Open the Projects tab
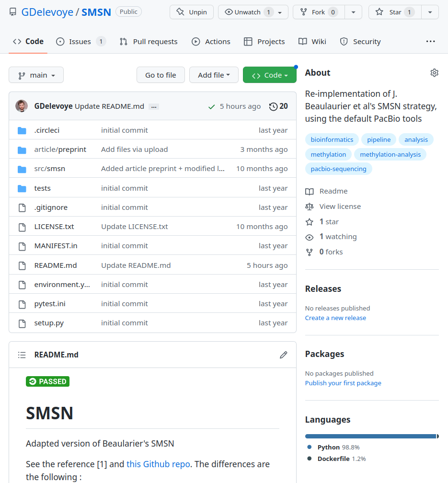 point(264,41)
